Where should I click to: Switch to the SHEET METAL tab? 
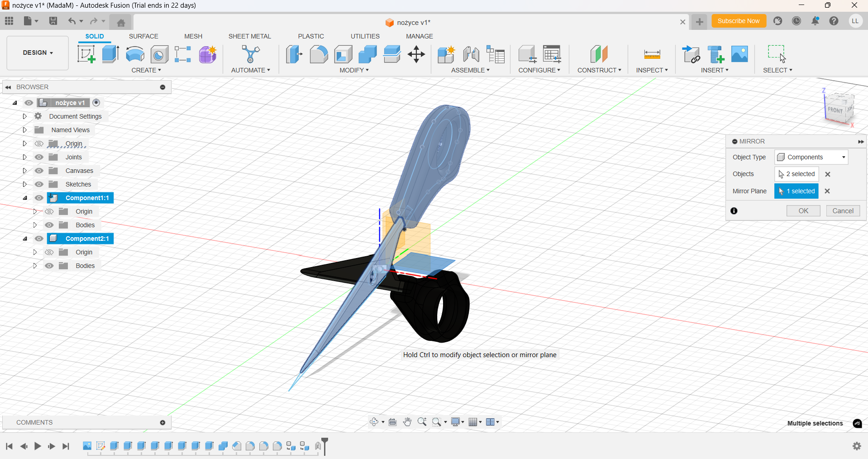249,36
